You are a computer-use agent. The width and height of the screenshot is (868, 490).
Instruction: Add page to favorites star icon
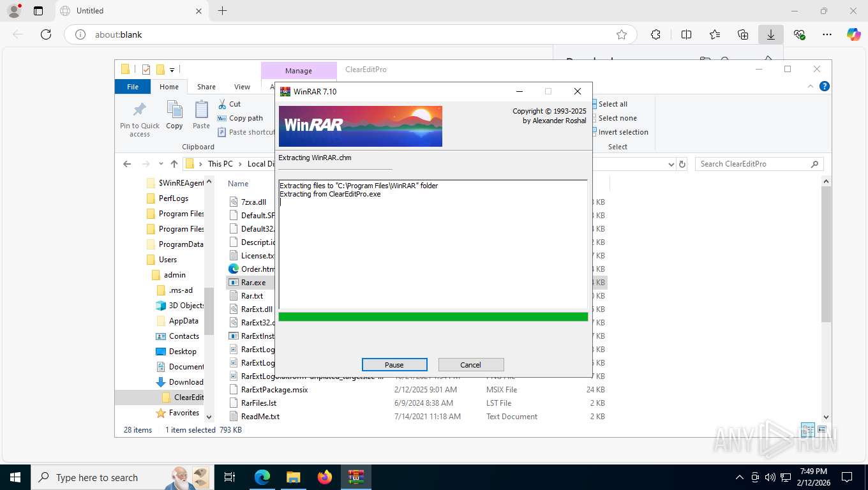coord(622,34)
